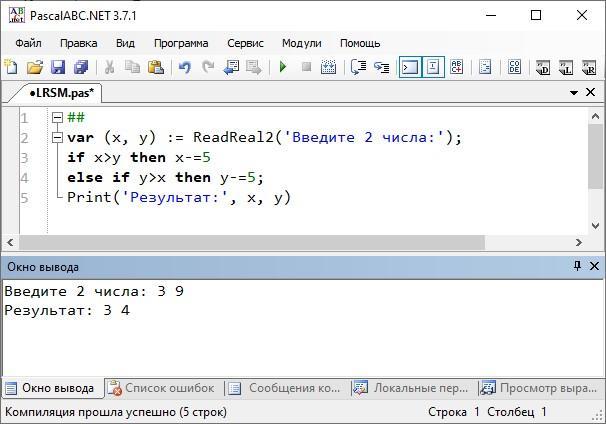Open the Модули menu
The height and width of the screenshot is (424, 606).
[301, 43]
